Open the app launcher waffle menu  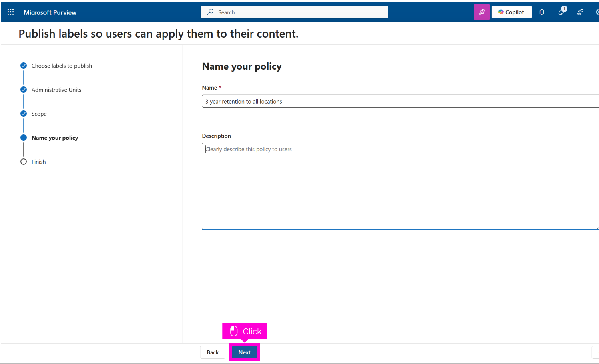tap(11, 12)
